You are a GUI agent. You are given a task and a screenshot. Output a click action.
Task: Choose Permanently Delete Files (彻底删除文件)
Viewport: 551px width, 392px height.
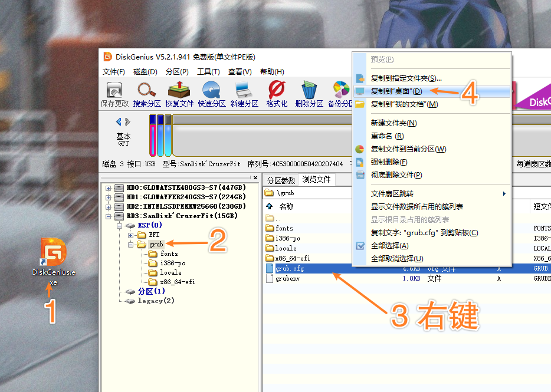pos(431,175)
